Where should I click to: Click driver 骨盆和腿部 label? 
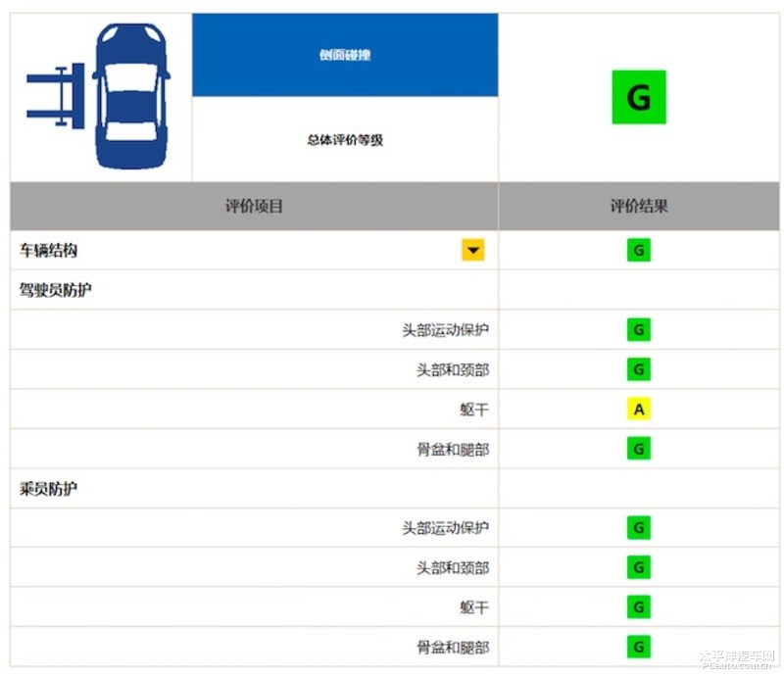(453, 449)
